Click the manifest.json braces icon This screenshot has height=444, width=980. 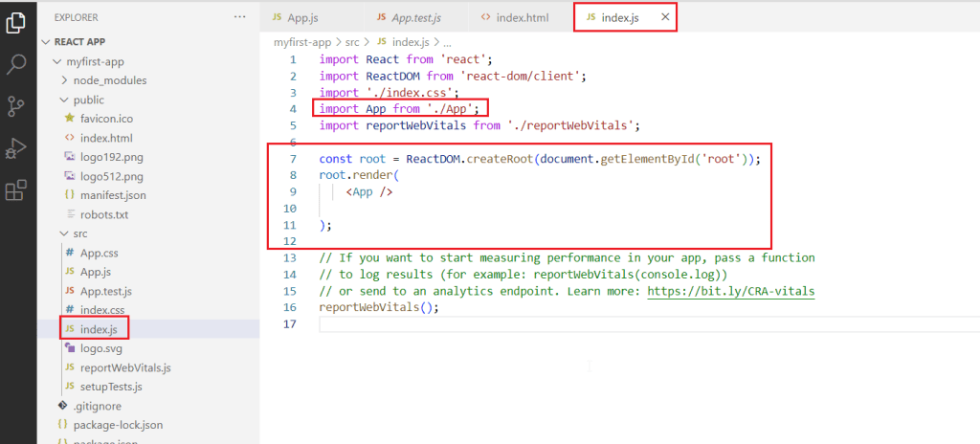69,195
